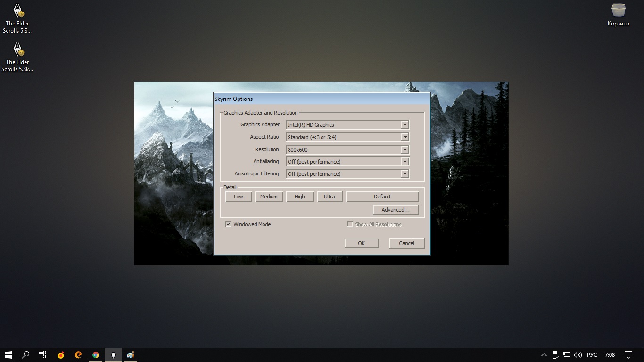Open the Graphics Adapter dropdown
Viewport: 644px width, 362px height.
348,125
